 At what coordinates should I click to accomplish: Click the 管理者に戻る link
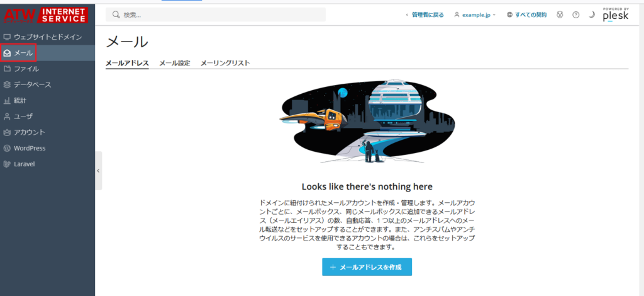(425, 15)
